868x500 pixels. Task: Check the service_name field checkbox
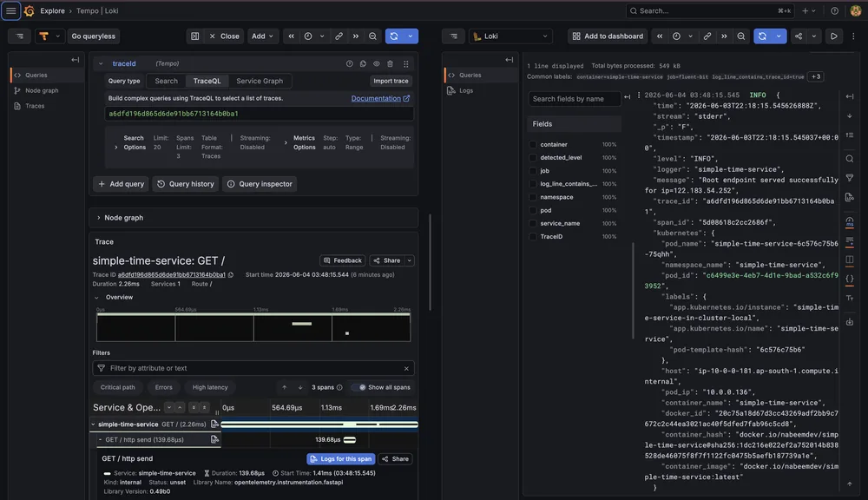[533, 224]
